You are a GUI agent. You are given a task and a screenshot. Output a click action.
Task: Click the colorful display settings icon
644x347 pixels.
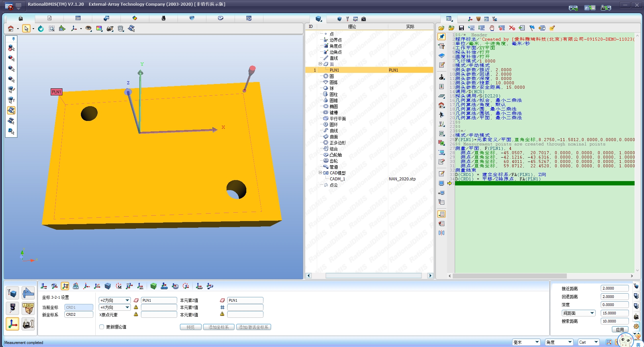click(x=99, y=29)
